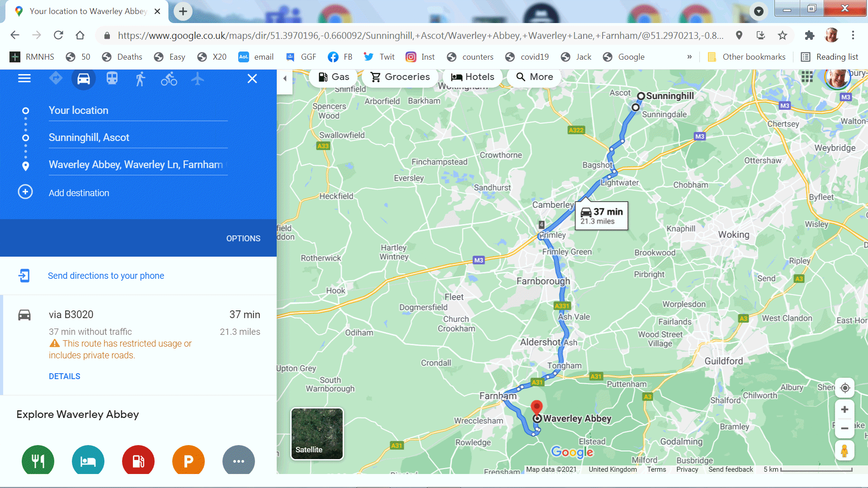Explore restaurants near Waverley Abbey
Screen dimensions: 868x488
38,460
